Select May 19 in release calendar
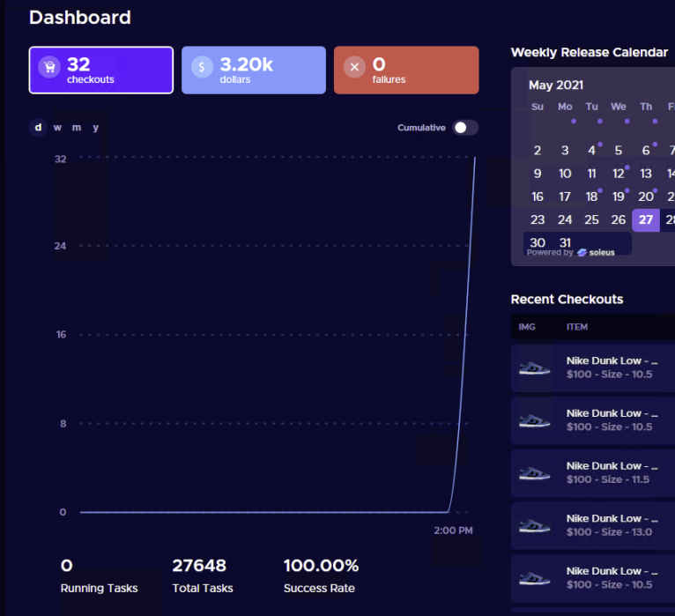The height and width of the screenshot is (616, 675). tap(619, 197)
